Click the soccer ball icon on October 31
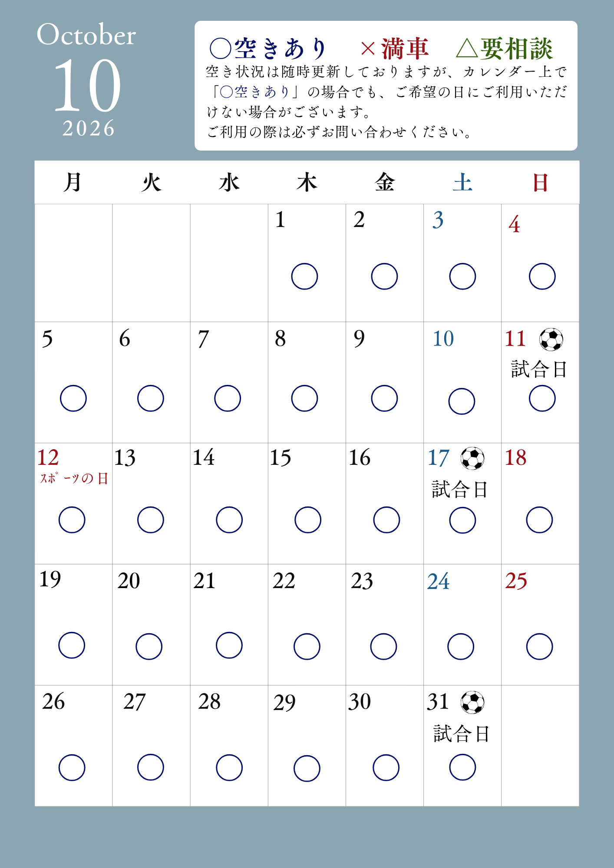 coord(472,702)
